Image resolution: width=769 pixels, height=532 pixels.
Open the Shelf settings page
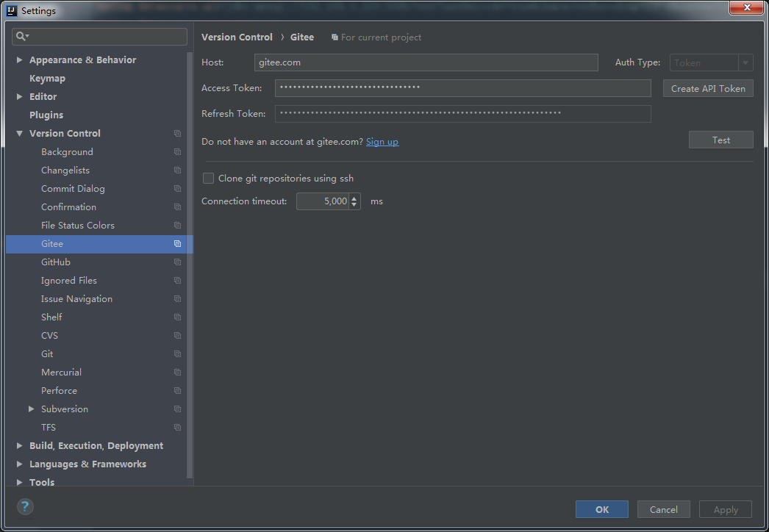coord(51,317)
